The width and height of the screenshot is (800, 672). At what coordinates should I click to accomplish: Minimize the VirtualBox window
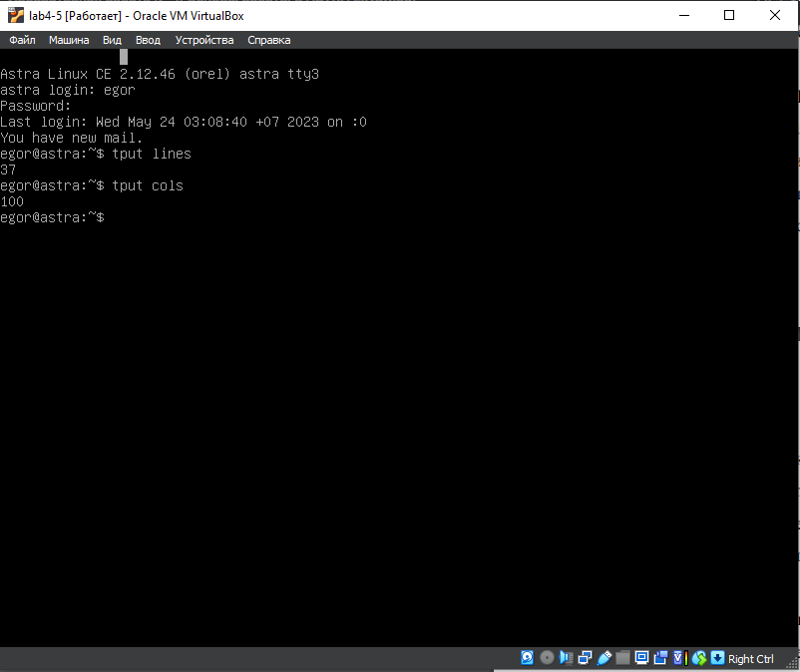click(684, 15)
